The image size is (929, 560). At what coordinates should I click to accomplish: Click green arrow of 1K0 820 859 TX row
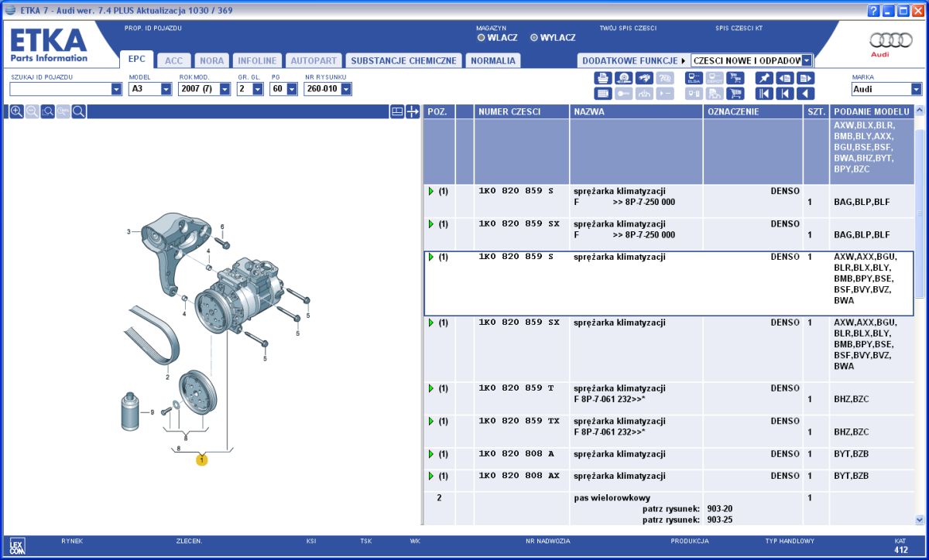pos(431,422)
